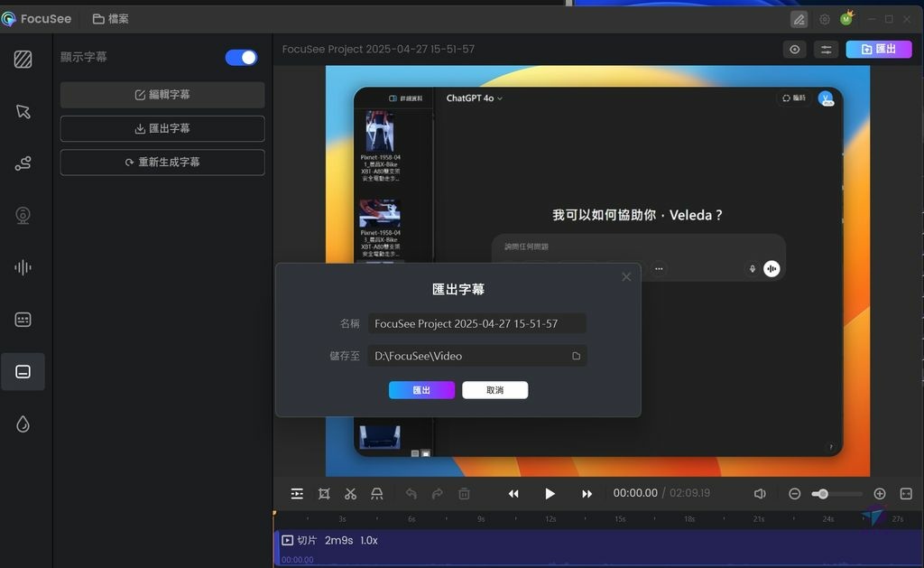Browse folder icon in 儲存至 field
Screen dimensions: 924x568
pos(576,356)
